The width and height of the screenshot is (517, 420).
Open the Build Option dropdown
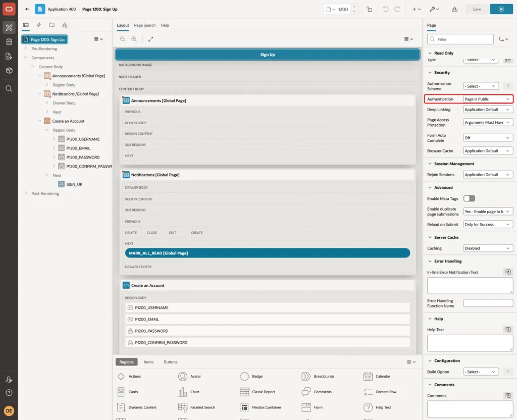[x=481, y=372]
